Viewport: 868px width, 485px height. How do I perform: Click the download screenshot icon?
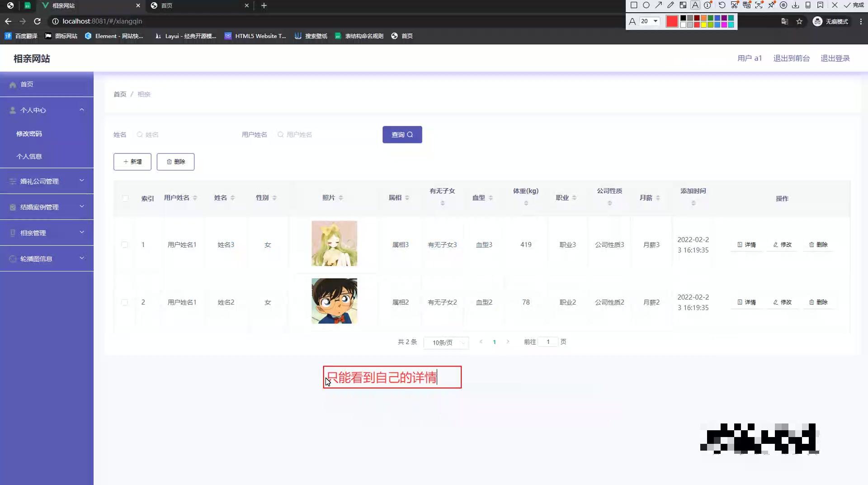796,5
